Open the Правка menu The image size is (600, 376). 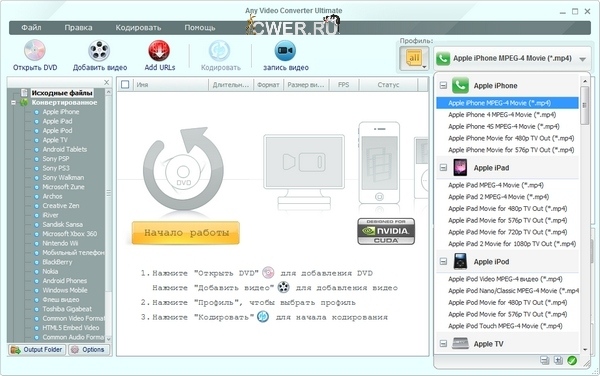78,28
